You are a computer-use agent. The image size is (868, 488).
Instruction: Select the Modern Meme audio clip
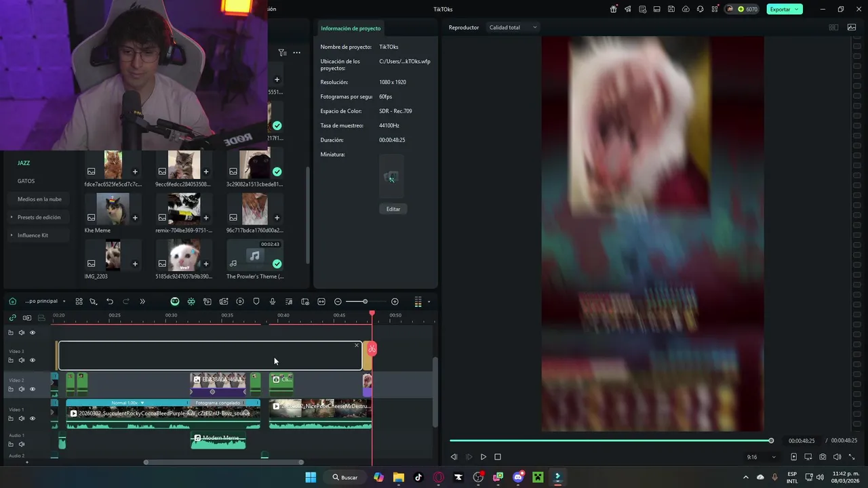click(x=218, y=441)
